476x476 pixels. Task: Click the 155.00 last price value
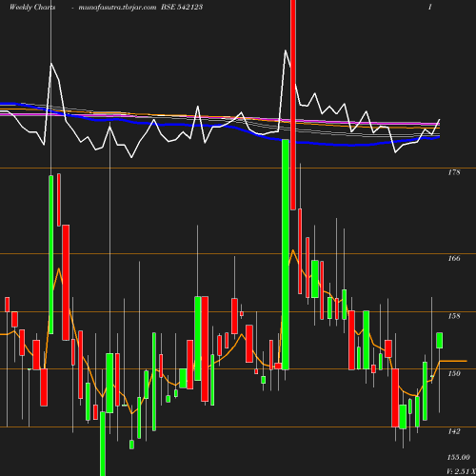[x=459, y=457]
